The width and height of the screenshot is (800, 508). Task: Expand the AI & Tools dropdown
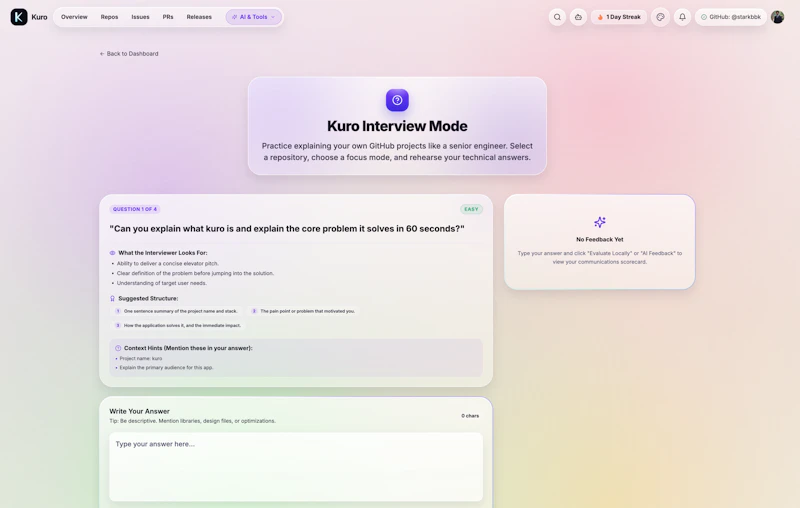[x=254, y=17]
